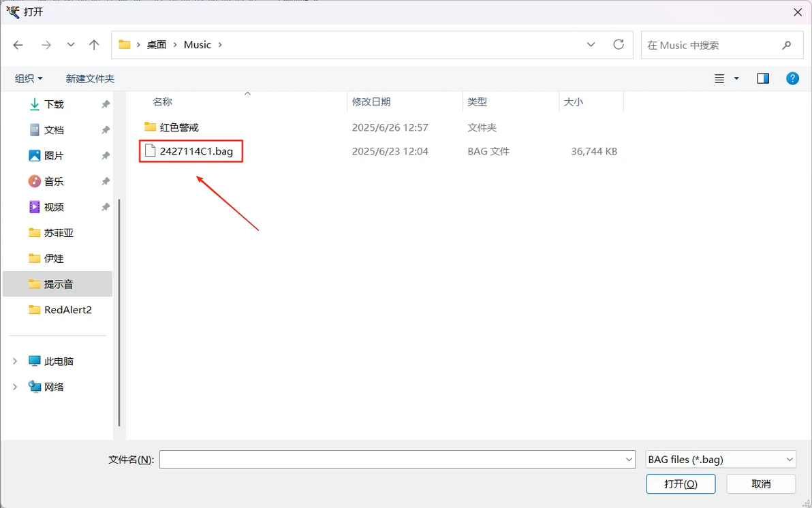Expand the chevron after Music in path

tap(220, 44)
